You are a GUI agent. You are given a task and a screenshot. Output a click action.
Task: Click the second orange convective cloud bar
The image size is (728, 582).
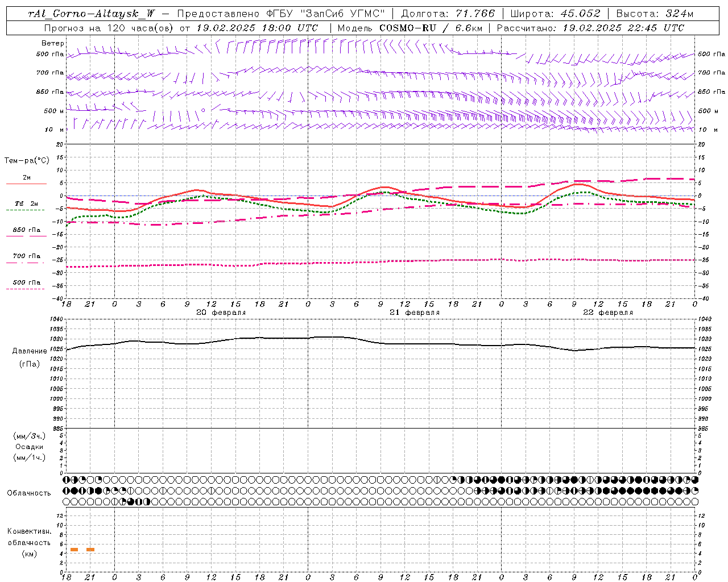click(90, 550)
